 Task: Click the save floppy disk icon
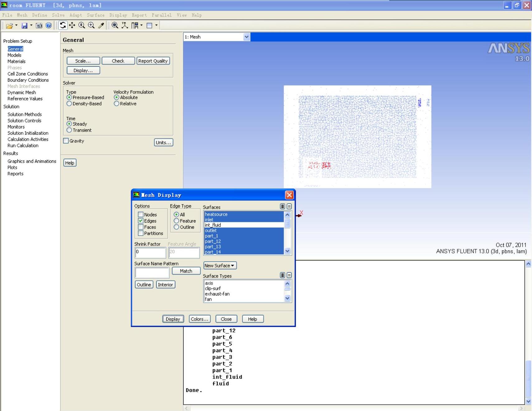coord(24,26)
